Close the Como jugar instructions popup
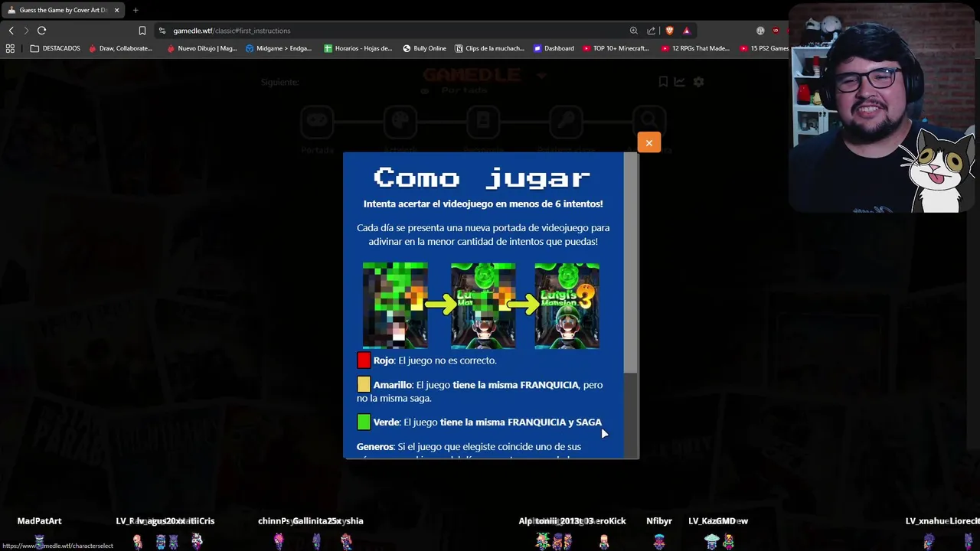The width and height of the screenshot is (980, 551). tap(648, 142)
